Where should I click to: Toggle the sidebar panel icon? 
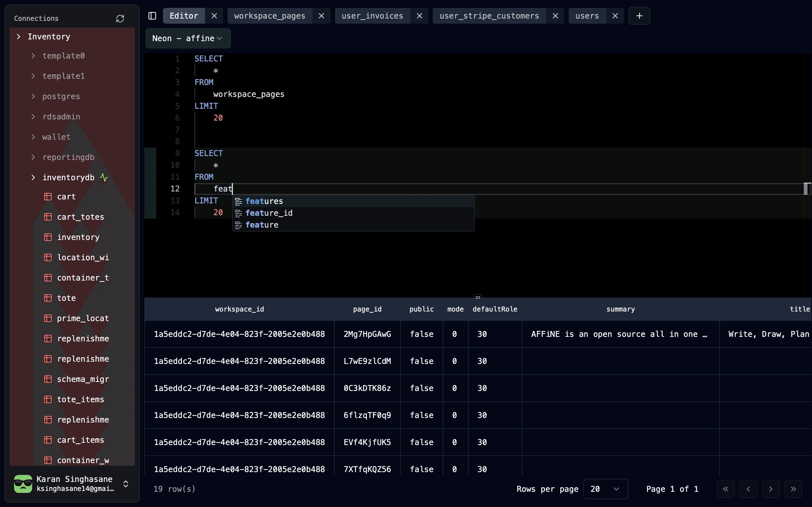pos(152,16)
